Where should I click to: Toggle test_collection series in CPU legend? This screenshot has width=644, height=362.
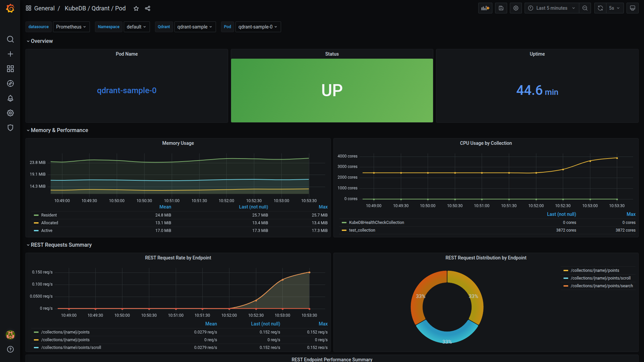click(x=362, y=230)
